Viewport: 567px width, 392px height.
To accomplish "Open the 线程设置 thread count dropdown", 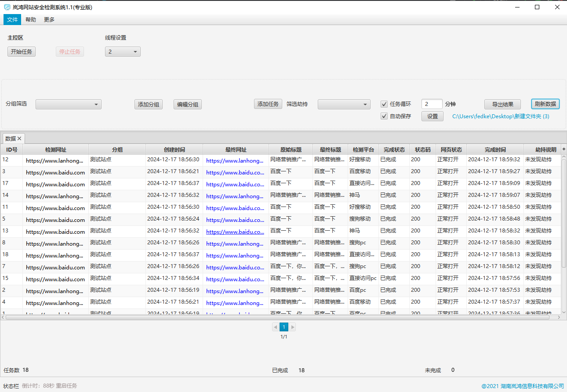I will point(123,52).
